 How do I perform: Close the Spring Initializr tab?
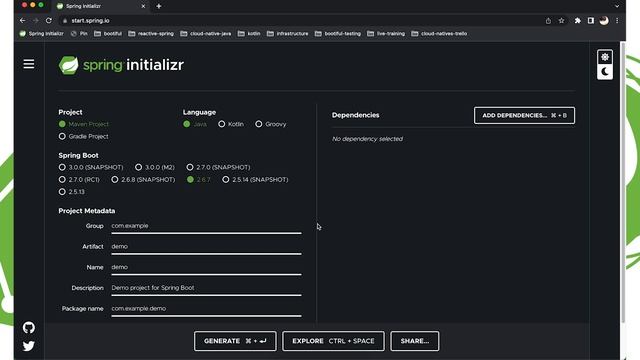tap(143, 6)
